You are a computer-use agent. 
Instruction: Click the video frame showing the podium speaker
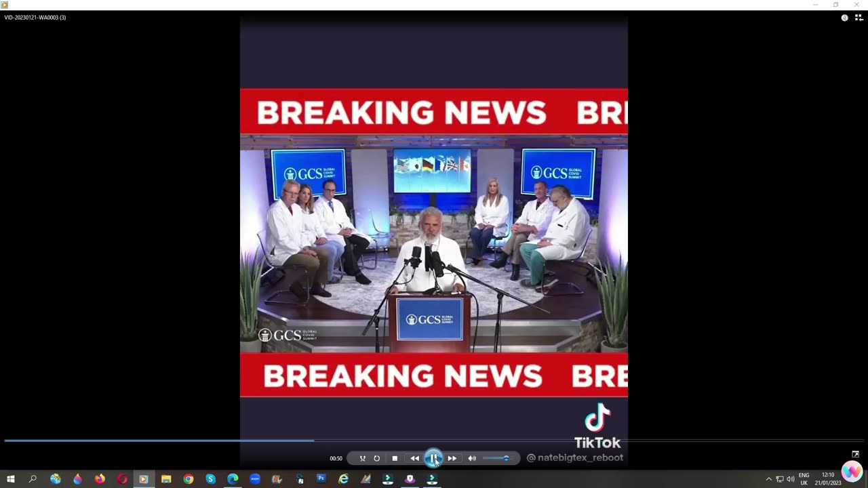pyautogui.click(x=434, y=243)
